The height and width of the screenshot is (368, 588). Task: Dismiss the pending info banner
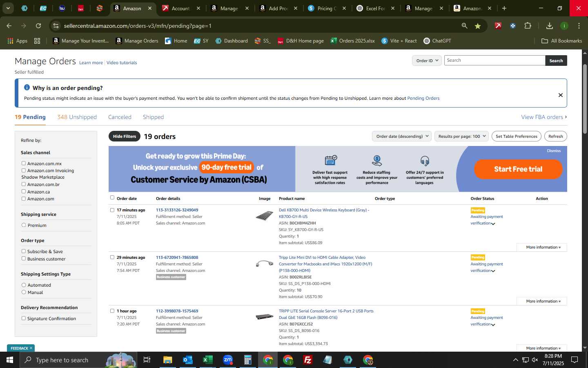tap(561, 95)
